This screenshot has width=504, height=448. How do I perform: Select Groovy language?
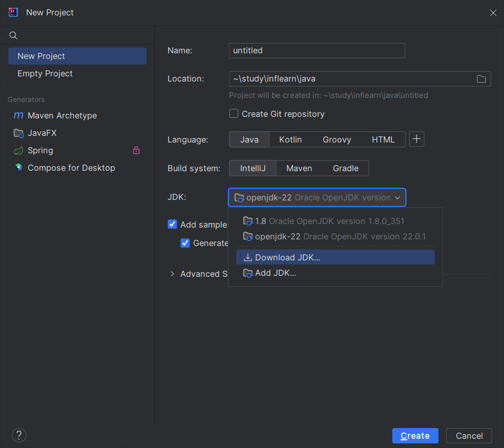click(x=337, y=139)
